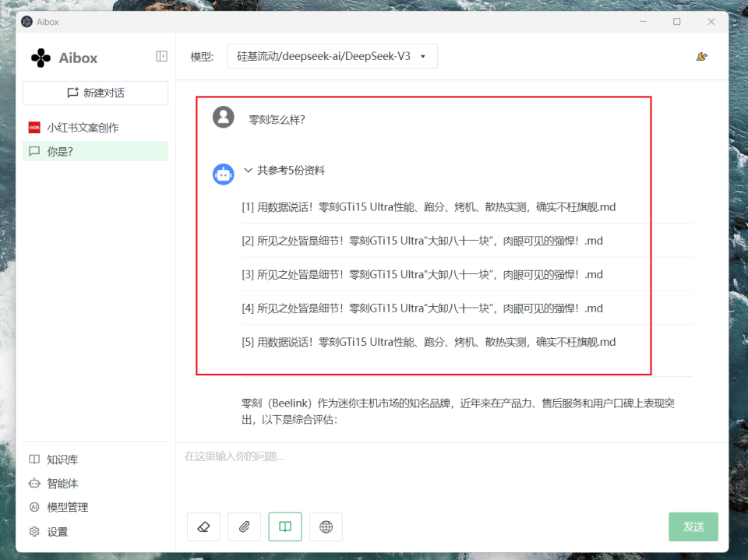The image size is (748, 560).
Task: Click the 小红书 red conversation icon
Action: point(34,128)
